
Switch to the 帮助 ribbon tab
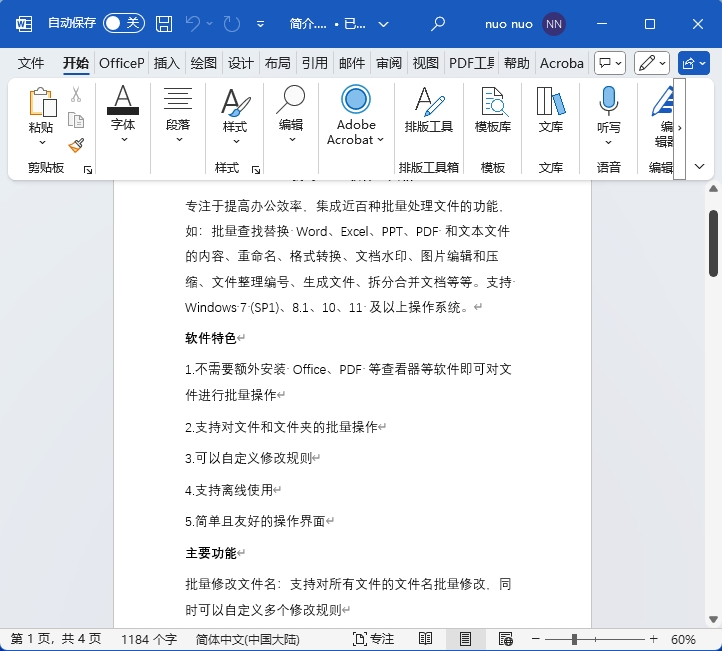[517, 63]
